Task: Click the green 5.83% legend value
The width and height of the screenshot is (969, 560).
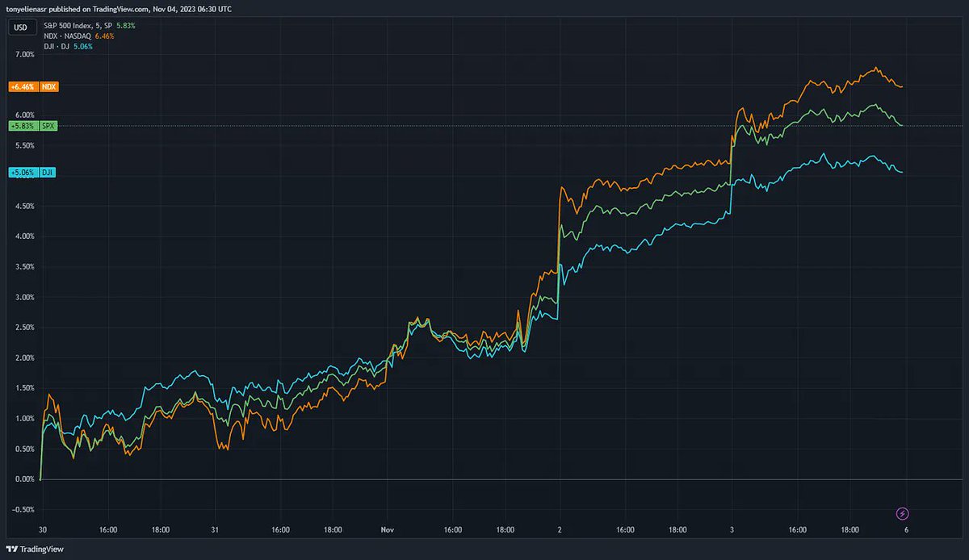Action: [125, 26]
